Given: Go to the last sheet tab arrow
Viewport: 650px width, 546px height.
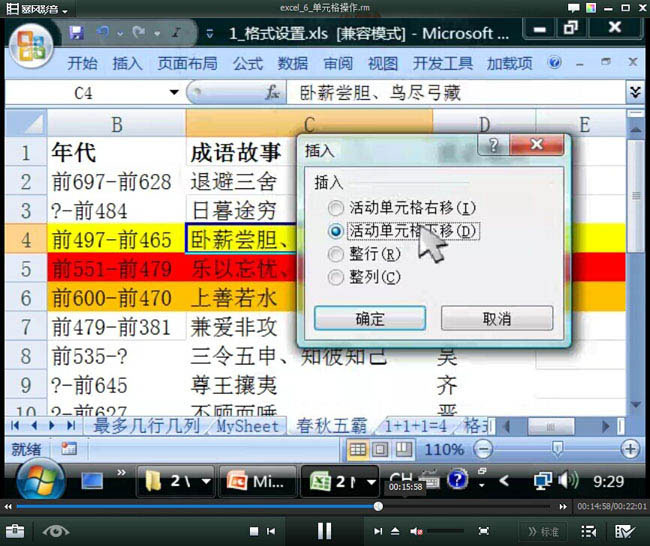Looking at the screenshot, I should (x=71, y=425).
